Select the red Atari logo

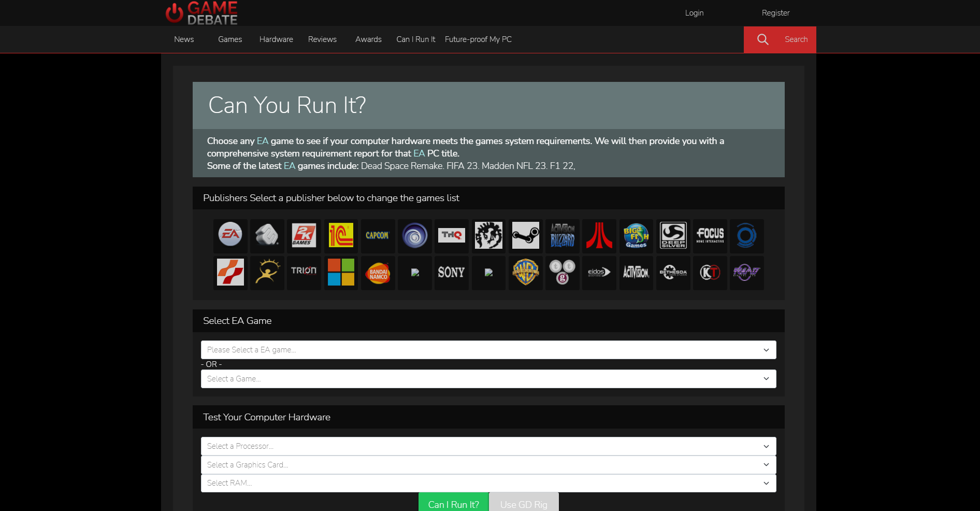tap(599, 235)
